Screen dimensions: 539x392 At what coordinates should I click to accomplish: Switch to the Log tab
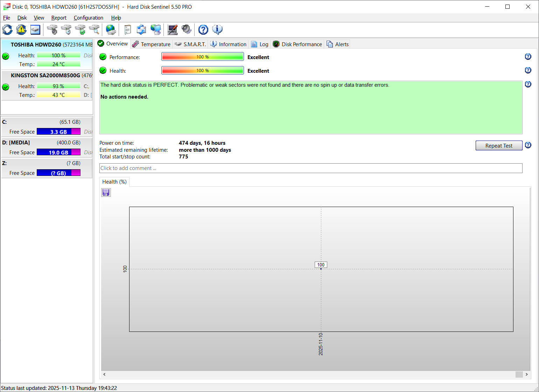pyautogui.click(x=260, y=44)
